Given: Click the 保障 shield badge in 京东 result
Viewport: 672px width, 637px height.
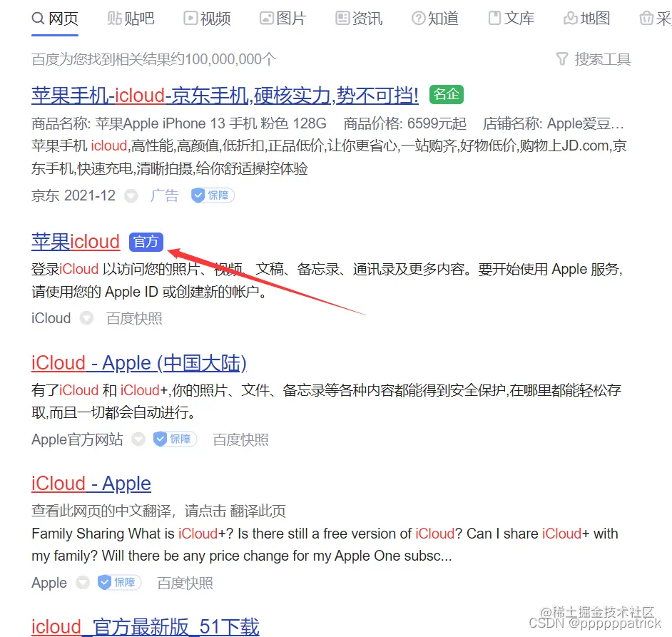Looking at the screenshot, I should coord(213,195).
